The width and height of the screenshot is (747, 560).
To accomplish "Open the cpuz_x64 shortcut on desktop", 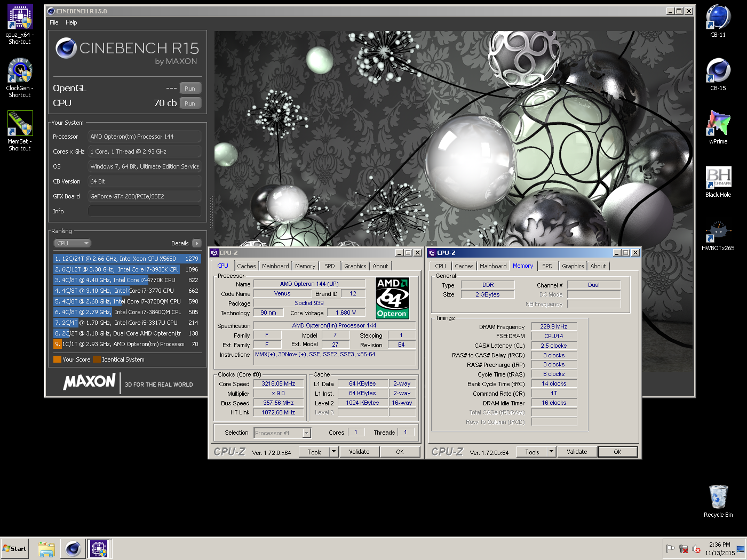I will pos(20,24).
